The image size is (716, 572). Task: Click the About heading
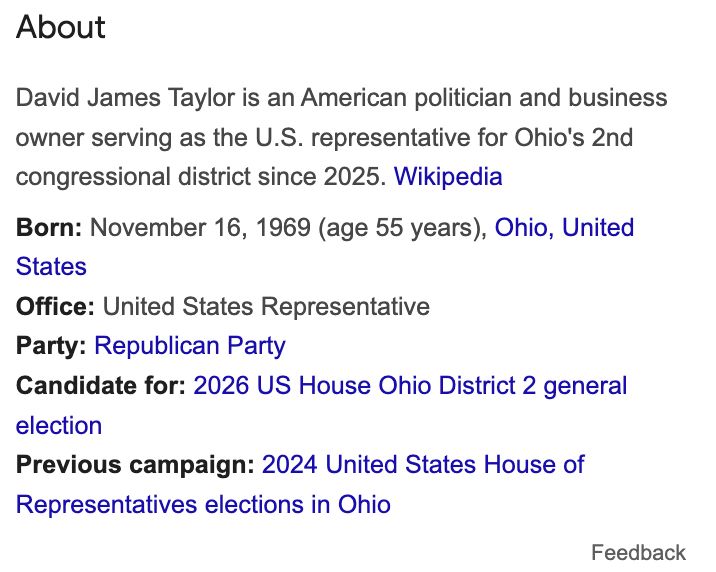(x=61, y=27)
